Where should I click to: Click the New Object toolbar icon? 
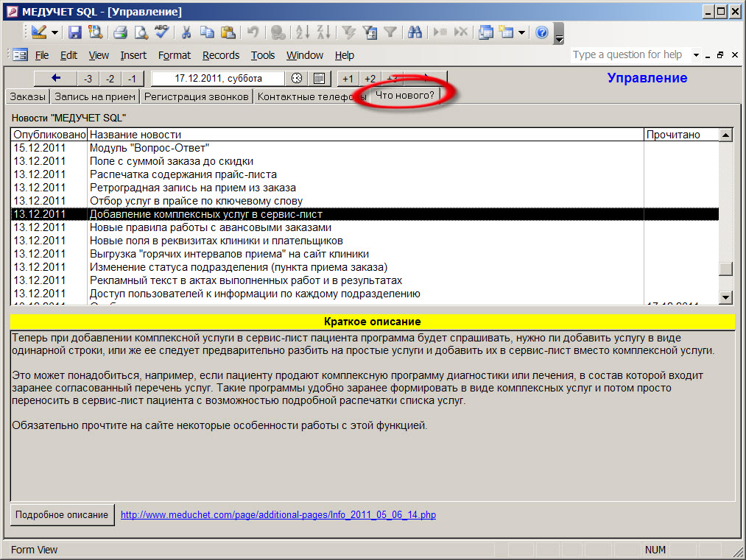(506, 32)
